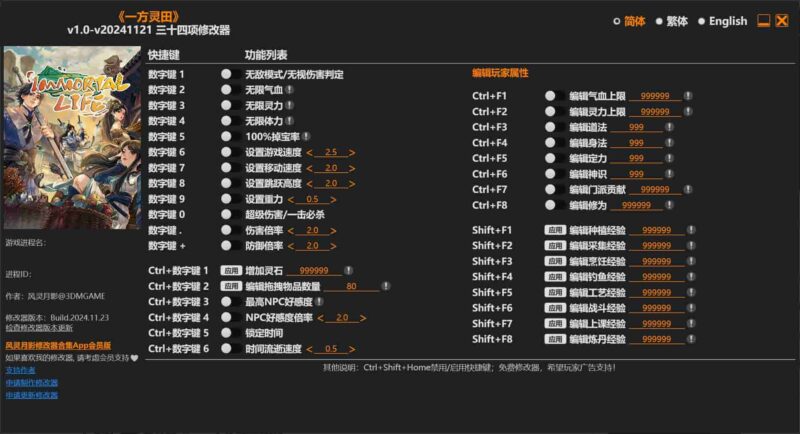Toggle the 锁定时间 switch

[230, 333]
